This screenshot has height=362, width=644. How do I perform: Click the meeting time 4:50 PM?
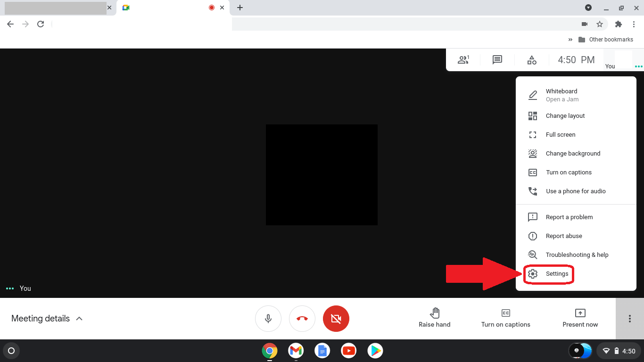pyautogui.click(x=576, y=60)
